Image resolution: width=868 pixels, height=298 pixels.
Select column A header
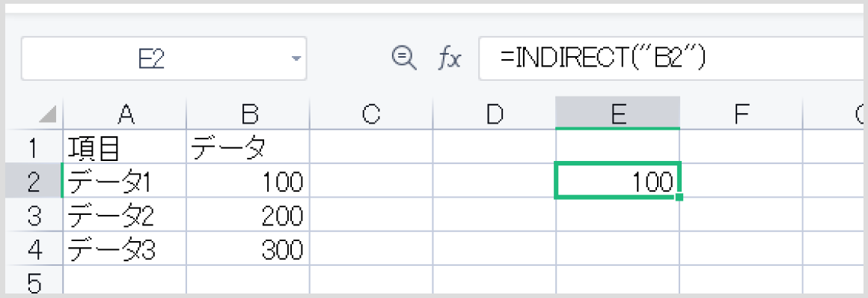[x=125, y=114]
